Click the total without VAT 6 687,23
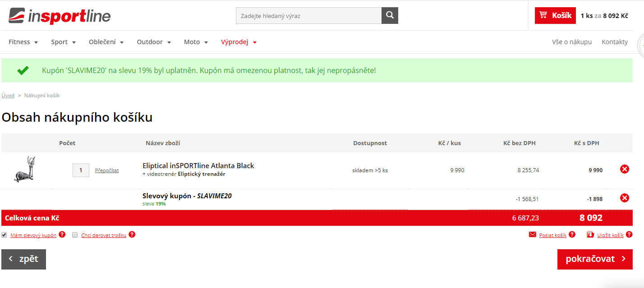This screenshot has height=288, width=644. [x=525, y=218]
